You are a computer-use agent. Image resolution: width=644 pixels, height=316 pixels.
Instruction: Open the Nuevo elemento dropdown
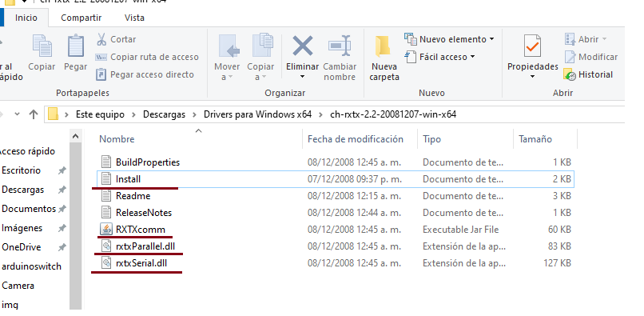[x=491, y=39]
